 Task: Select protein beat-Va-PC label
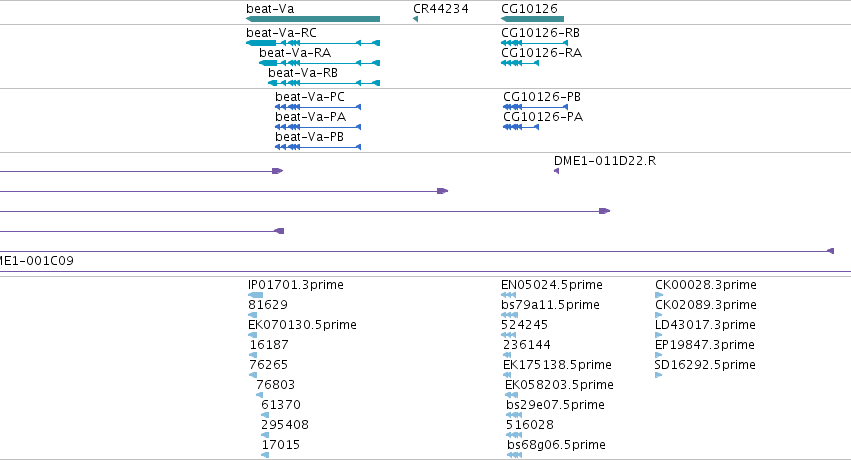tap(309, 97)
